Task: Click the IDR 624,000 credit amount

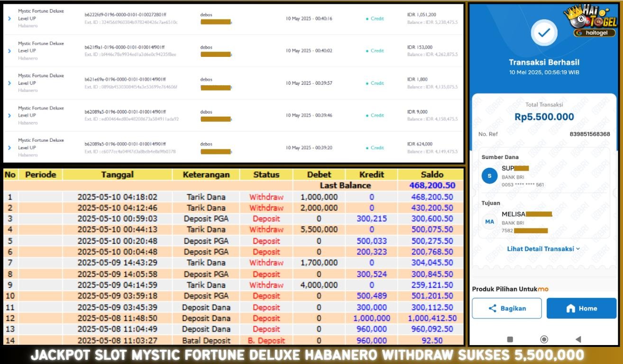Action: pyautogui.click(x=420, y=144)
